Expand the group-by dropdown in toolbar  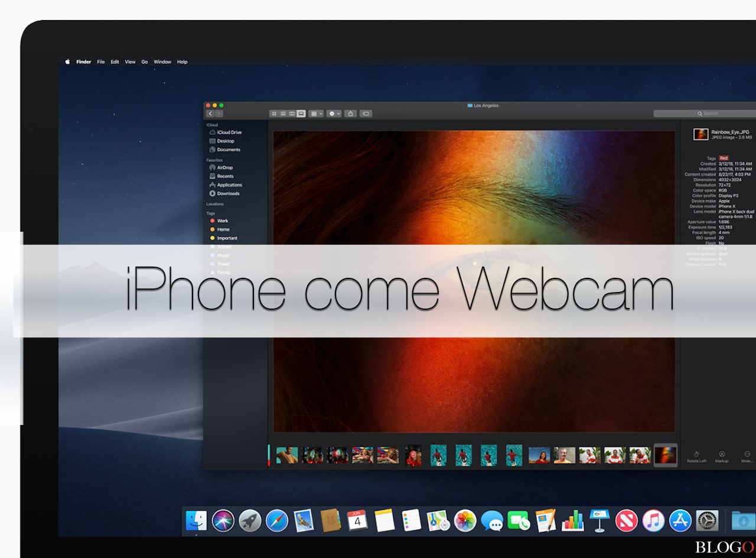(316, 113)
